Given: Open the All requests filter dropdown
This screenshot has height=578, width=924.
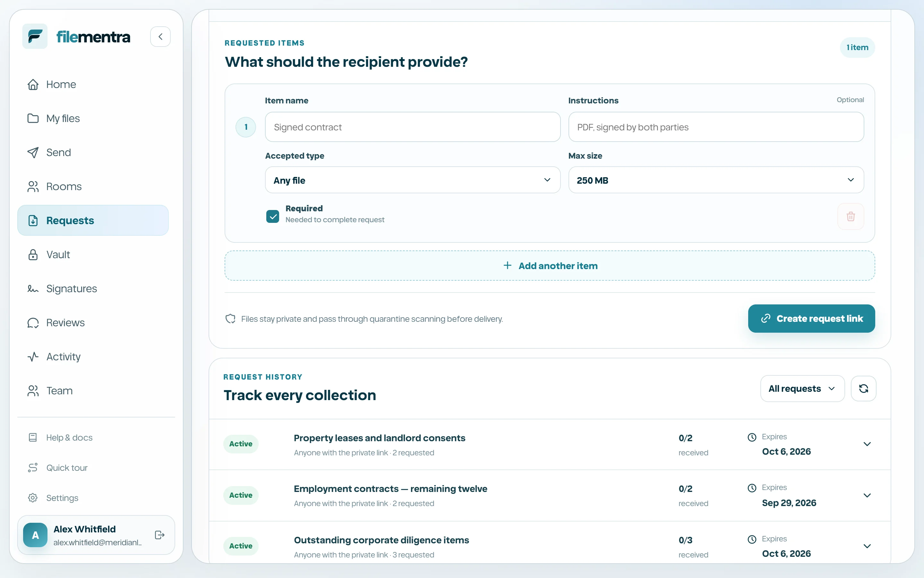Looking at the screenshot, I should pos(802,389).
